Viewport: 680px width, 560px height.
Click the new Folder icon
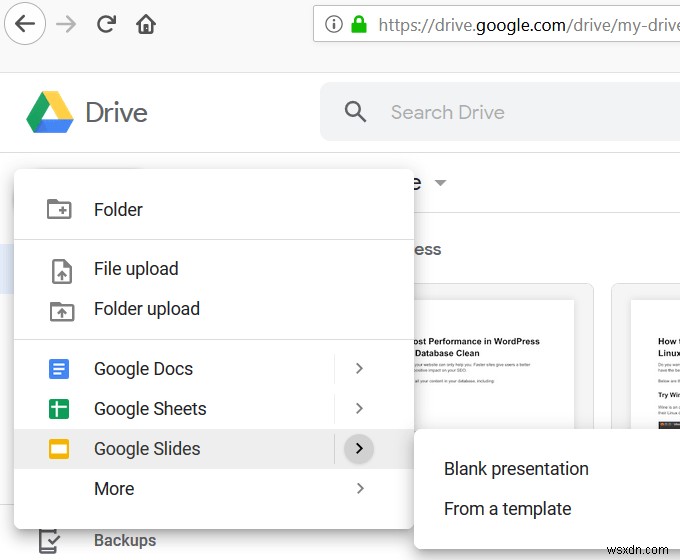(x=59, y=209)
